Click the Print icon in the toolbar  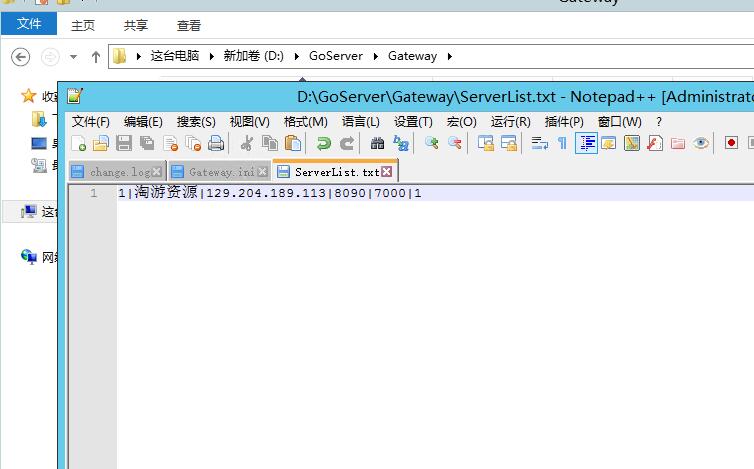pyautogui.click(x=216, y=144)
